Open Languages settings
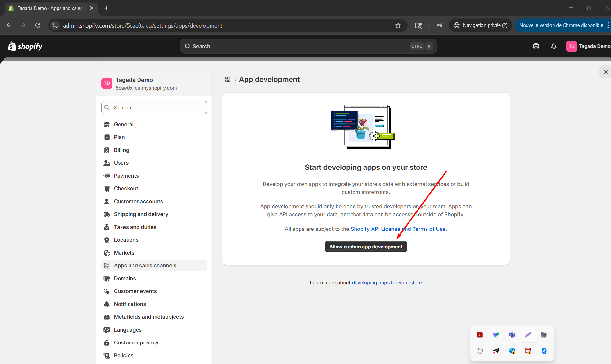 pyautogui.click(x=154, y=330)
